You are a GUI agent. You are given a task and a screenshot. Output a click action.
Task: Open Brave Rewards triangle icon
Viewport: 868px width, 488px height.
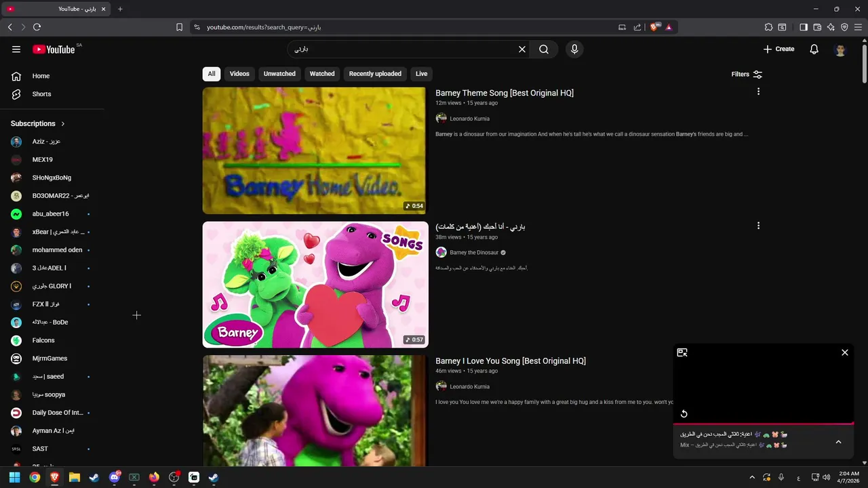[x=669, y=27]
